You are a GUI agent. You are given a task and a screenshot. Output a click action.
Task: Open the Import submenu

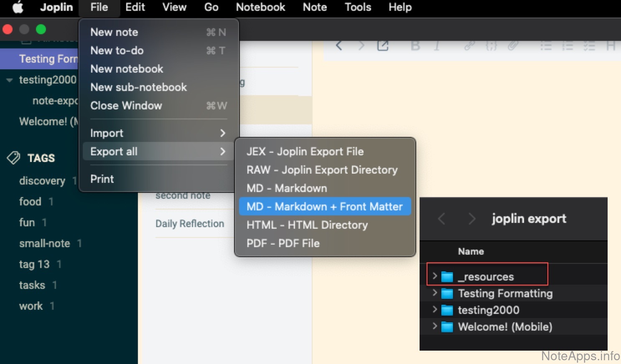[158, 133]
